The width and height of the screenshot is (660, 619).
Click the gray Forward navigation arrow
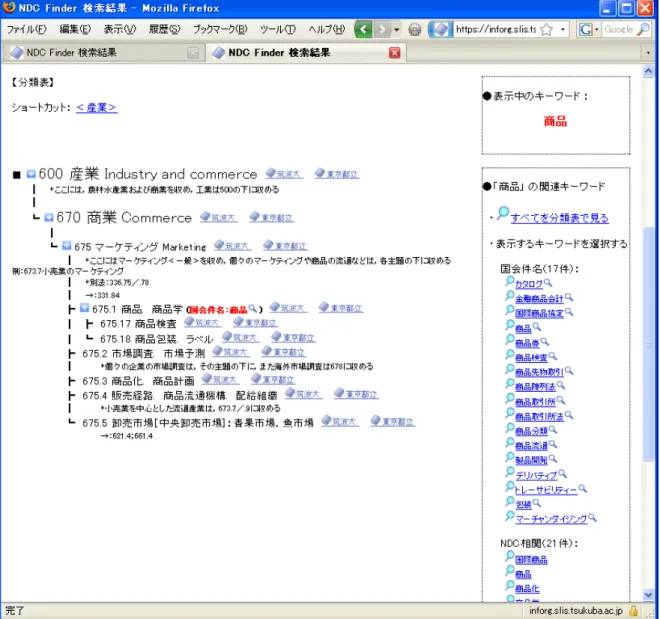coord(381,29)
